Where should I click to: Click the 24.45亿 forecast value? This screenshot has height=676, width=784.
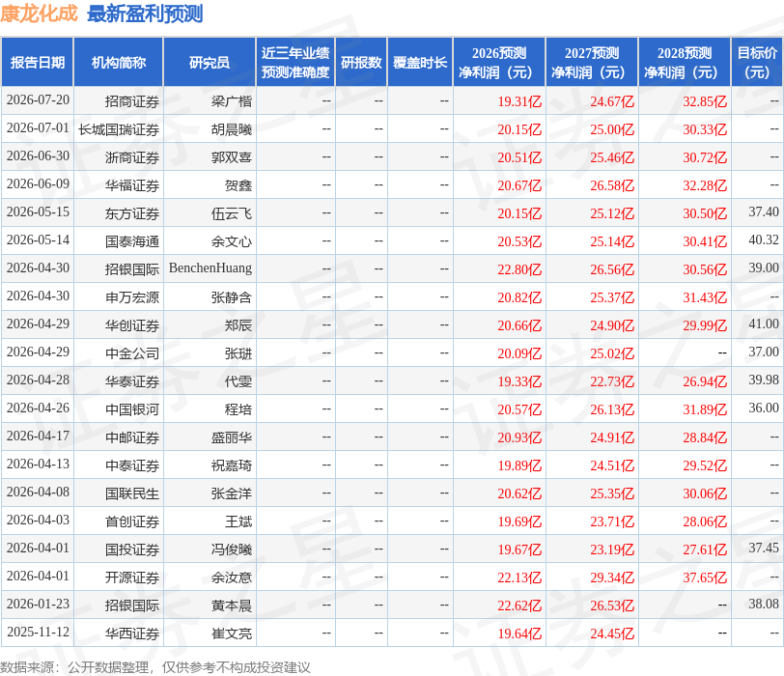click(612, 634)
